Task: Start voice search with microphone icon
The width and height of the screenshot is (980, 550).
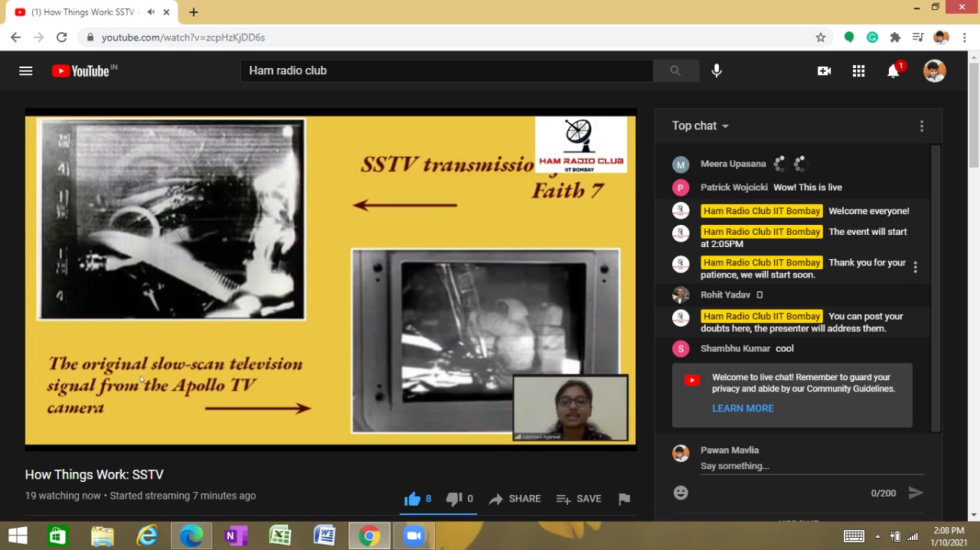Action: pyautogui.click(x=717, y=70)
